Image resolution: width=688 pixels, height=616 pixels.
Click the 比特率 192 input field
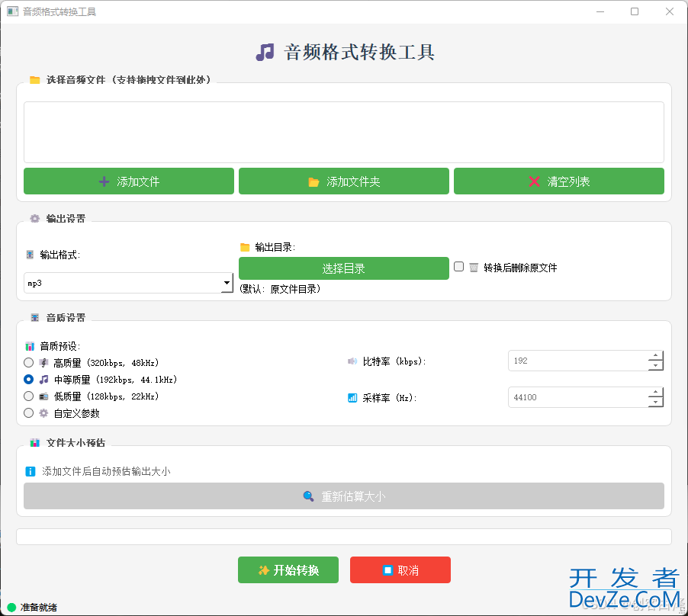(x=577, y=361)
